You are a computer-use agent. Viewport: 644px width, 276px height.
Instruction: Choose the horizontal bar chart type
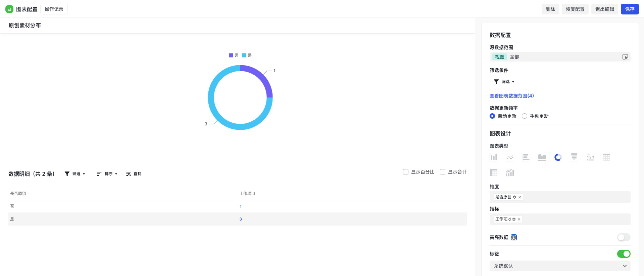526,157
